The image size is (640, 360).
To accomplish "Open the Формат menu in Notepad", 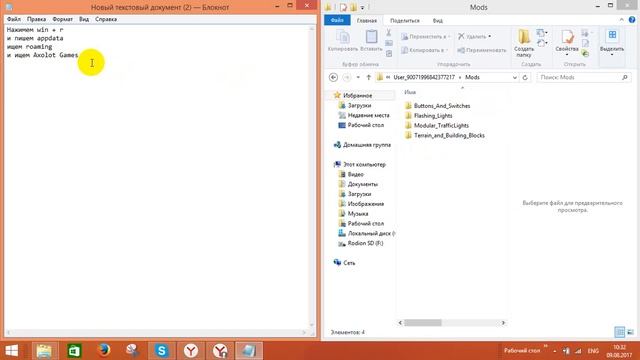I will click(x=62, y=19).
